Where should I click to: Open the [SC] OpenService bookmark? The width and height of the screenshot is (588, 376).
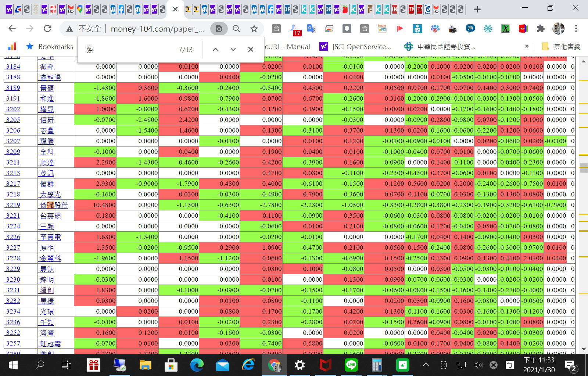click(355, 47)
